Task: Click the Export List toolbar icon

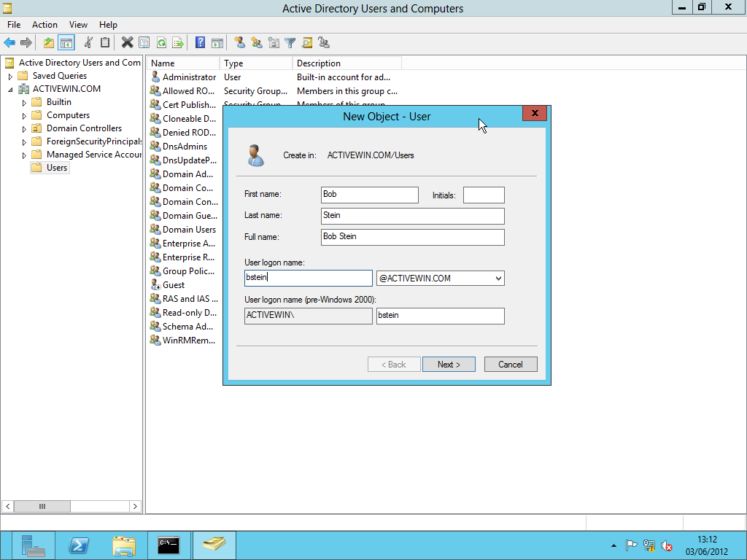Action: pyautogui.click(x=178, y=43)
